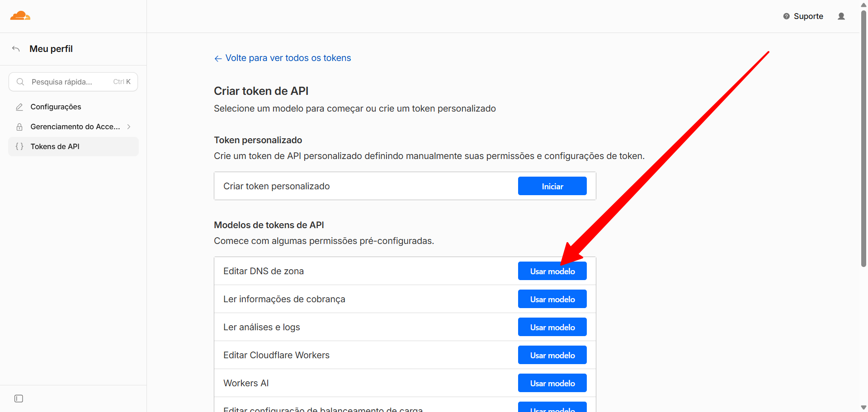The width and height of the screenshot is (868, 412).
Task: Click the Modelos de tokens de API heading
Action: tap(269, 225)
